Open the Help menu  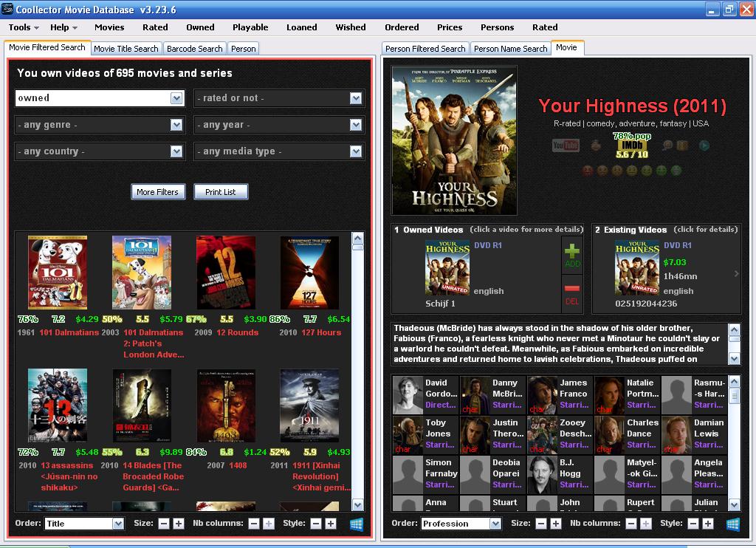[63, 27]
